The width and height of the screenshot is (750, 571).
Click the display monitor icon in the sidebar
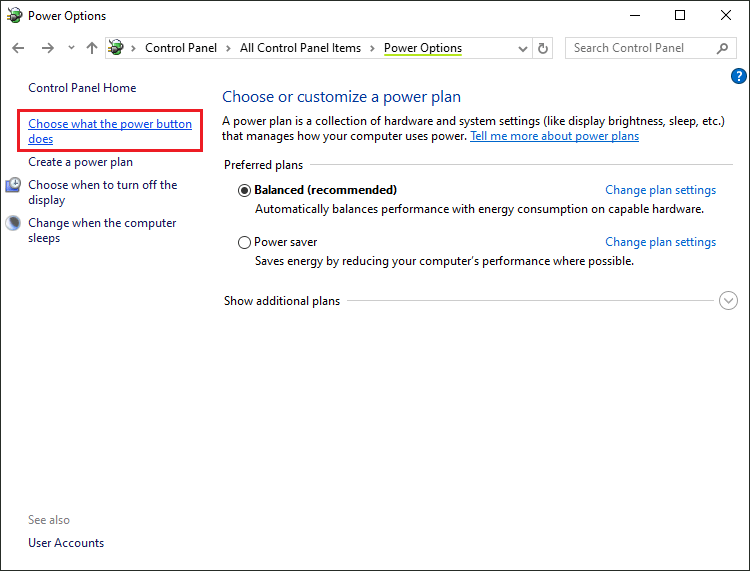13,185
